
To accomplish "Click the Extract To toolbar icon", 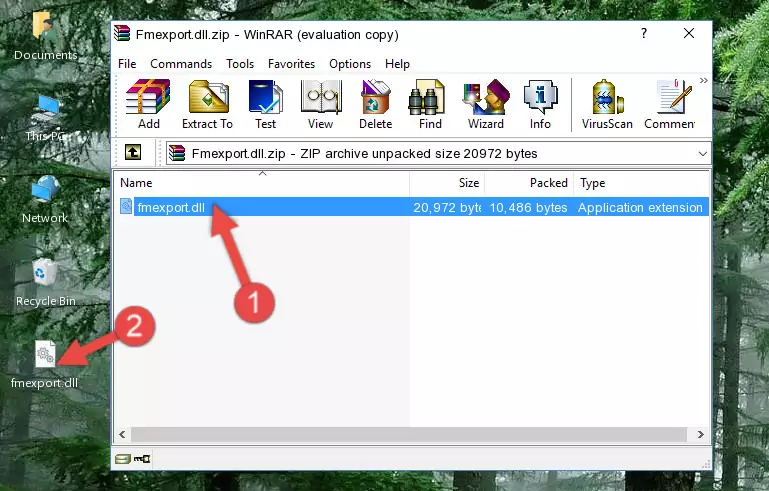I will pyautogui.click(x=207, y=104).
